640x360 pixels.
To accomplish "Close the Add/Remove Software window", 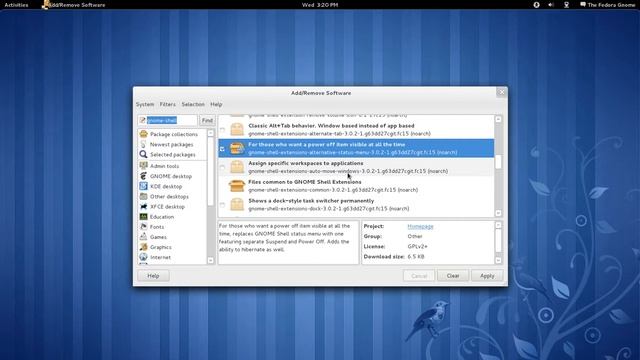I will [x=502, y=92].
